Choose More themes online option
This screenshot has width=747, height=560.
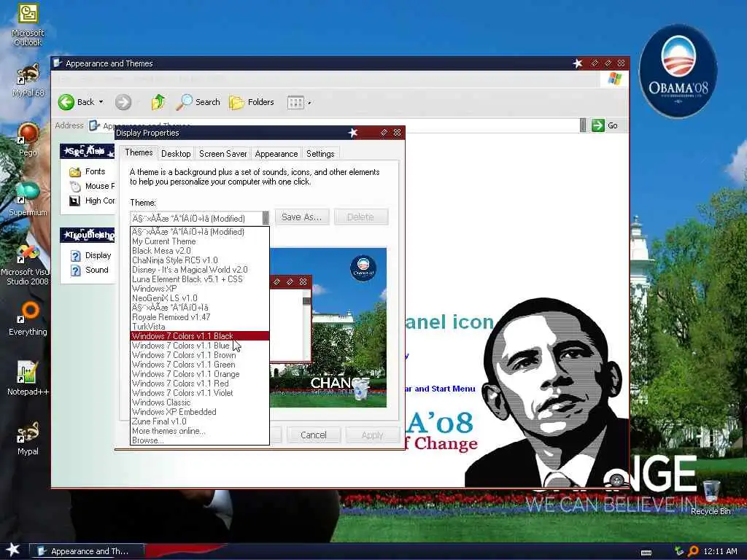[x=200, y=431]
